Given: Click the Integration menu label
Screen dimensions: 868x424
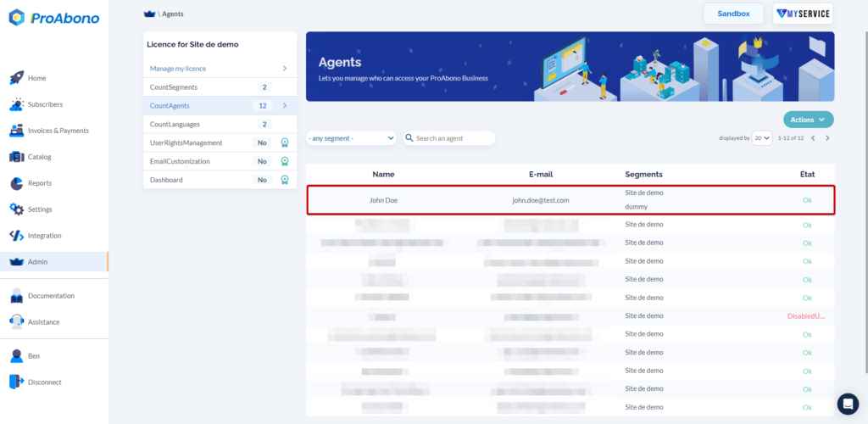Looking at the screenshot, I should [45, 235].
